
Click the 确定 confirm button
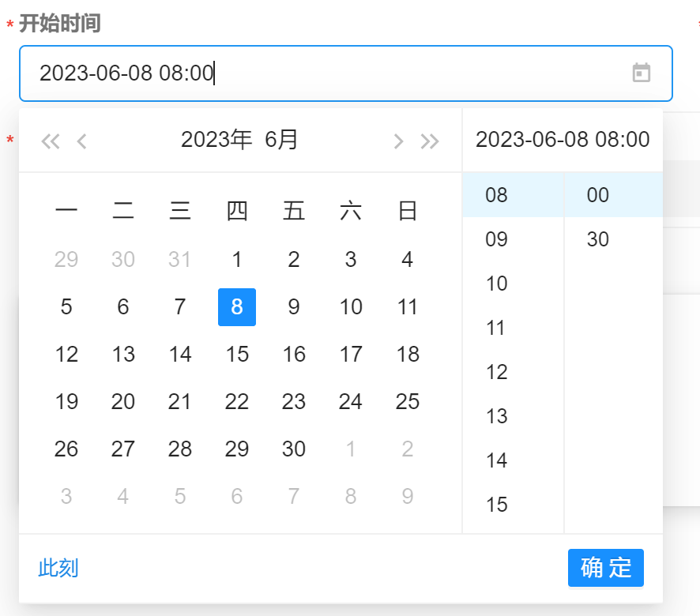(x=605, y=568)
